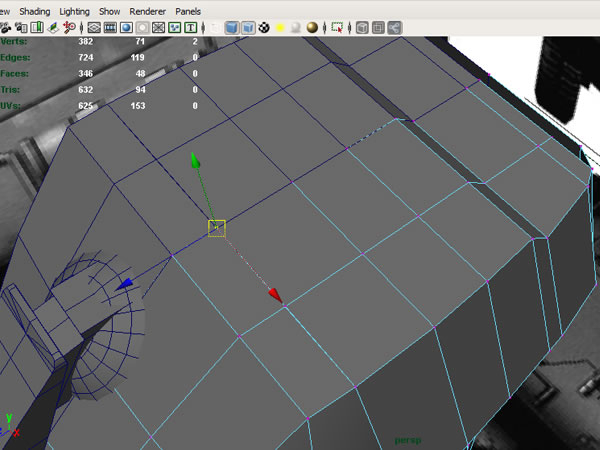Turn on wireframe on shaded mode
The image size is (600, 450).
248,28
